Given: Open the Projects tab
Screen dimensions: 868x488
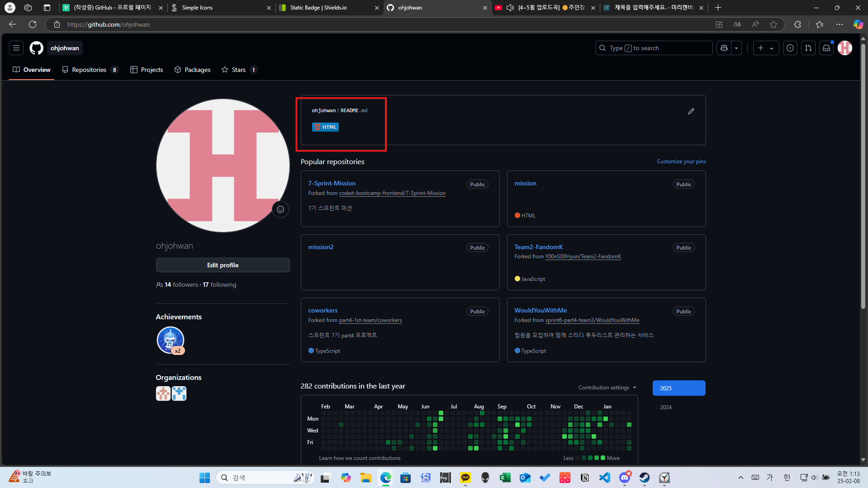Looking at the screenshot, I should (x=147, y=70).
